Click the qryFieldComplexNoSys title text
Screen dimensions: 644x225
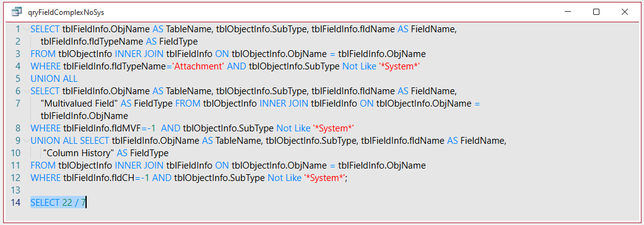tap(66, 12)
